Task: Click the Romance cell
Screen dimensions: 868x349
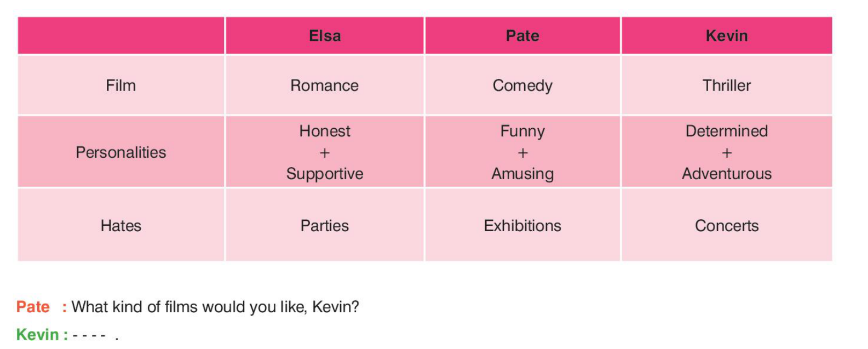Action: click(x=325, y=85)
